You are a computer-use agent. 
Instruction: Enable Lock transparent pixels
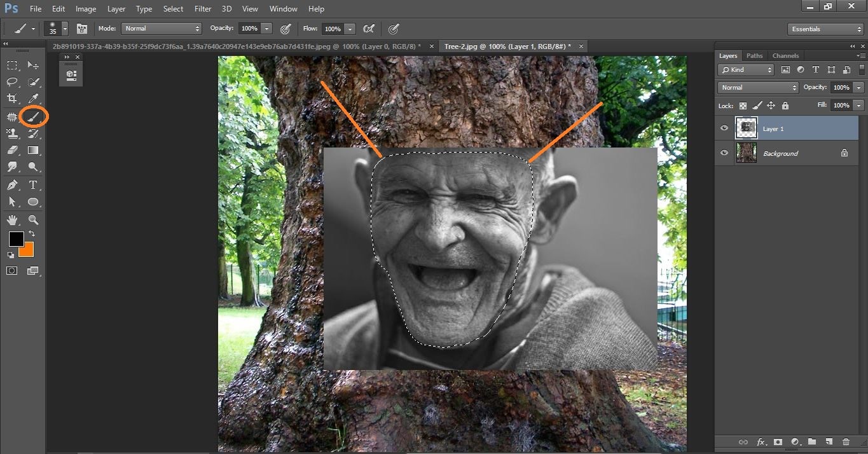[x=742, y=106]
